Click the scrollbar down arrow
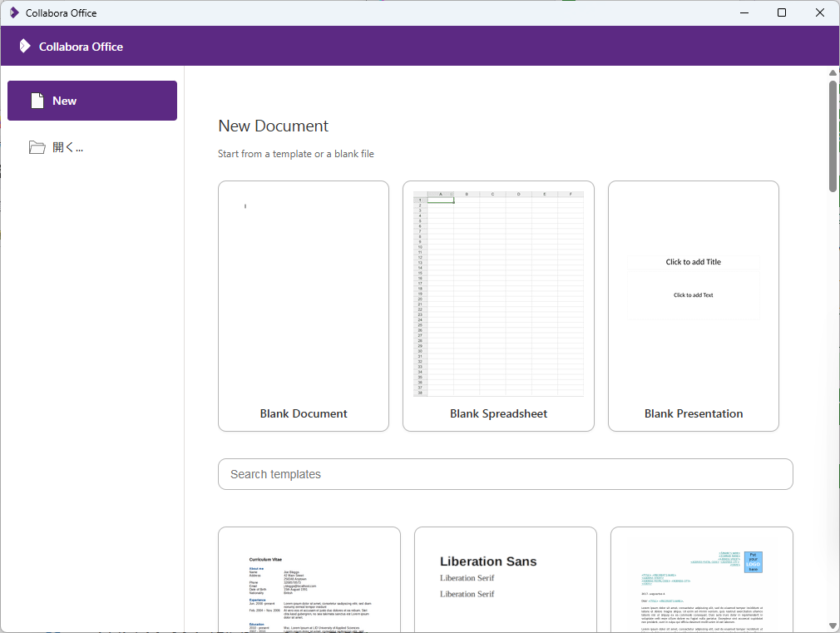The height and width of the screenshot is (633, 840). tap(833, 626)
